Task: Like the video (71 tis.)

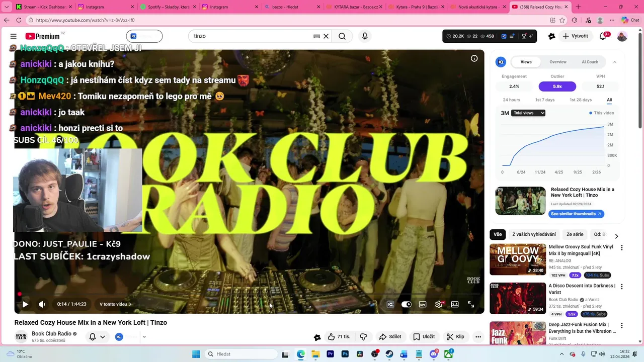Action: pyautogui.click(x=339, y=337)
